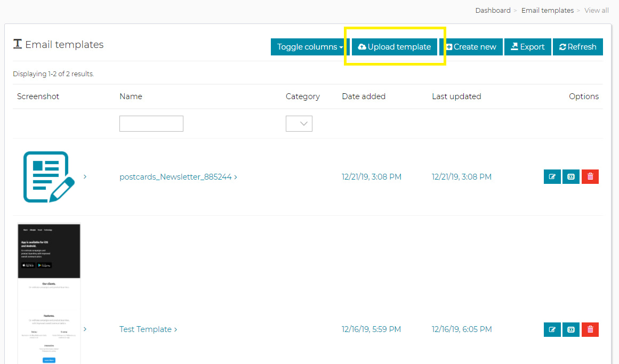The height and width of the screenshot is (364, 619).
Task: Open Email templates breadcrumb link
Action: click(x=548, y=10)
